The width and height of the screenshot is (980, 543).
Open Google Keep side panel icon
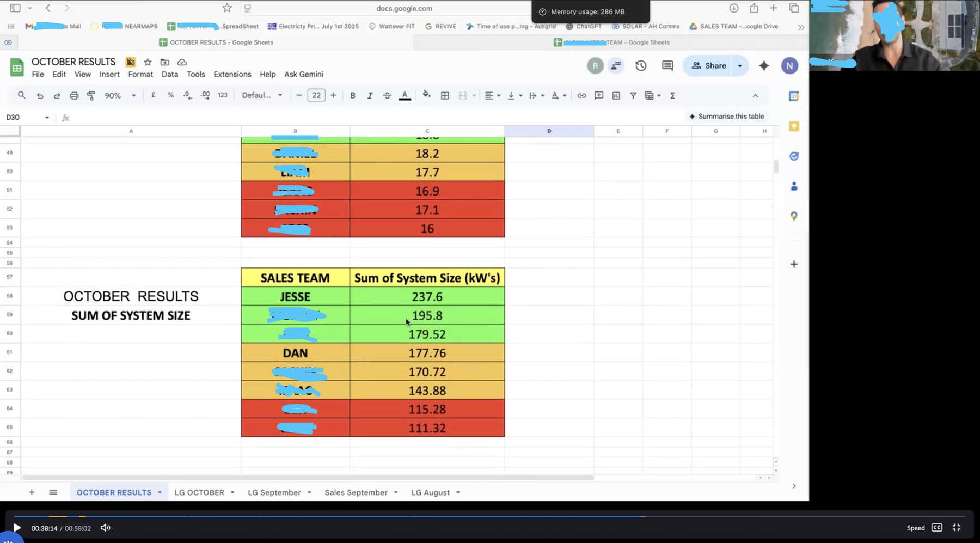(x=794, y=126)
